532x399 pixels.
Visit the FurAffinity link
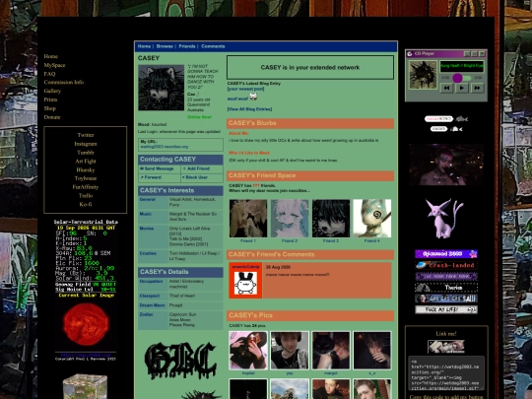86,187
